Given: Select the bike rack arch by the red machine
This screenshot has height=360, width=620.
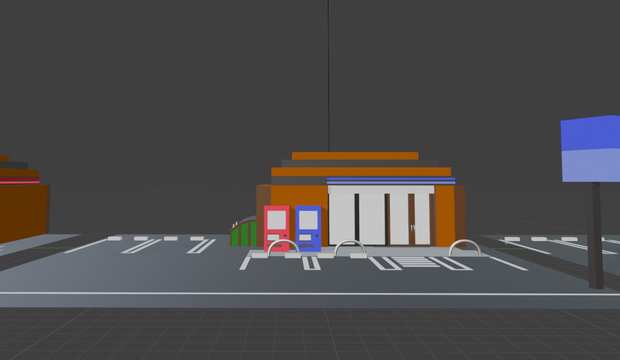Looking at the screenshot, I should click(x=283, y=248).
